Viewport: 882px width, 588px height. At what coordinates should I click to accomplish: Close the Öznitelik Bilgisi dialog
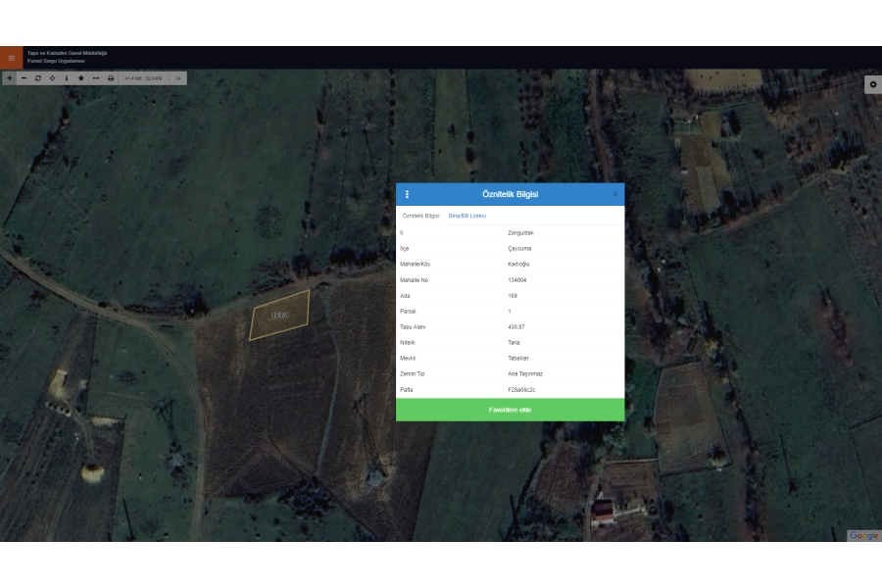click(x=615, y=194)
